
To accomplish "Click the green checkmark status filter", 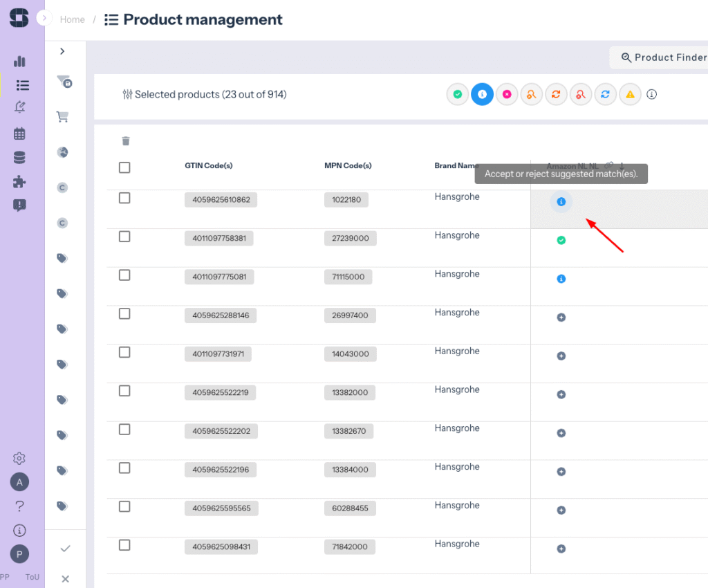I will [458, 94].
